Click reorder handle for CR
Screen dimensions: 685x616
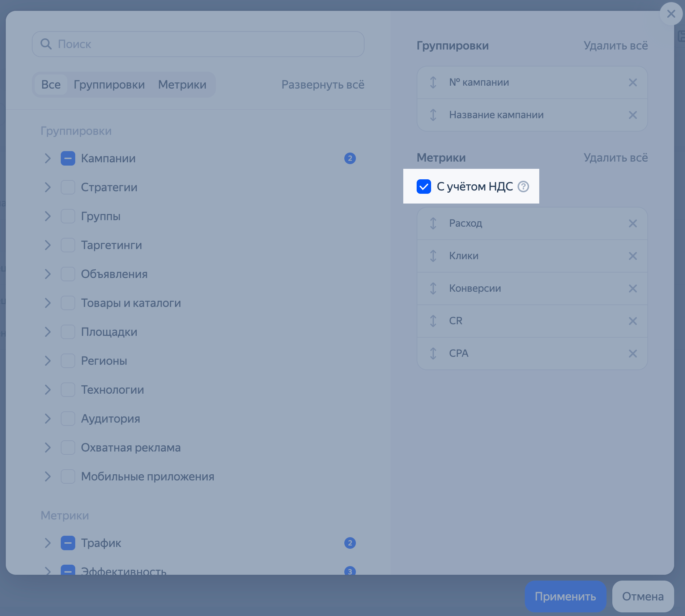pos(433,321)
